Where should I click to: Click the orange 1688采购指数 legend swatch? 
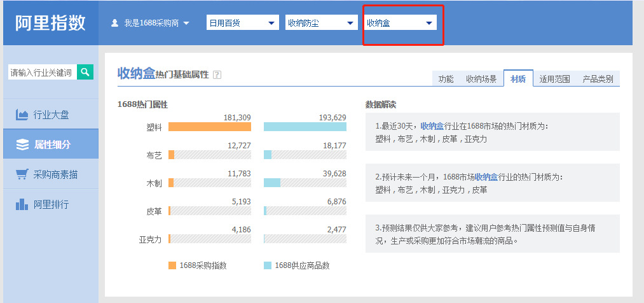pyautogui.click(x=172, y=265)
